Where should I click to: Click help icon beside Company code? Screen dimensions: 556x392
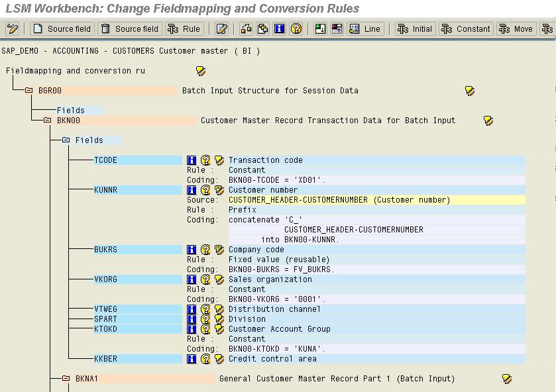click(205, 250)
